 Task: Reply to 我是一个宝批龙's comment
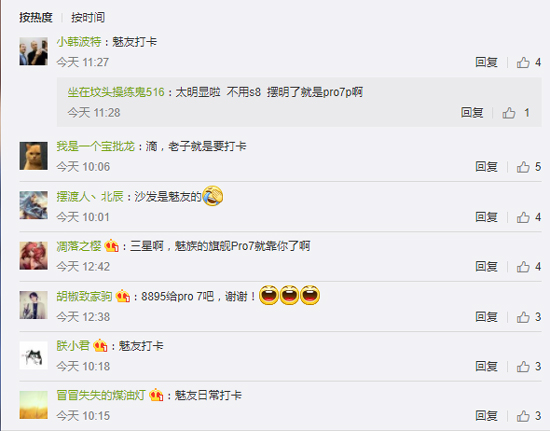[487, 167]
